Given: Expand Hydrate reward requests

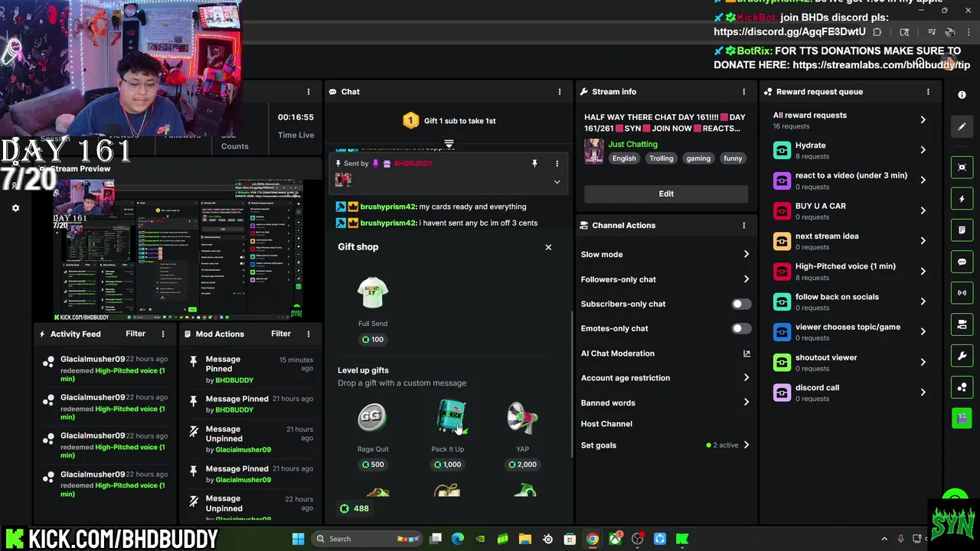Looking at the screenshot, I should (x=850, y=150).
